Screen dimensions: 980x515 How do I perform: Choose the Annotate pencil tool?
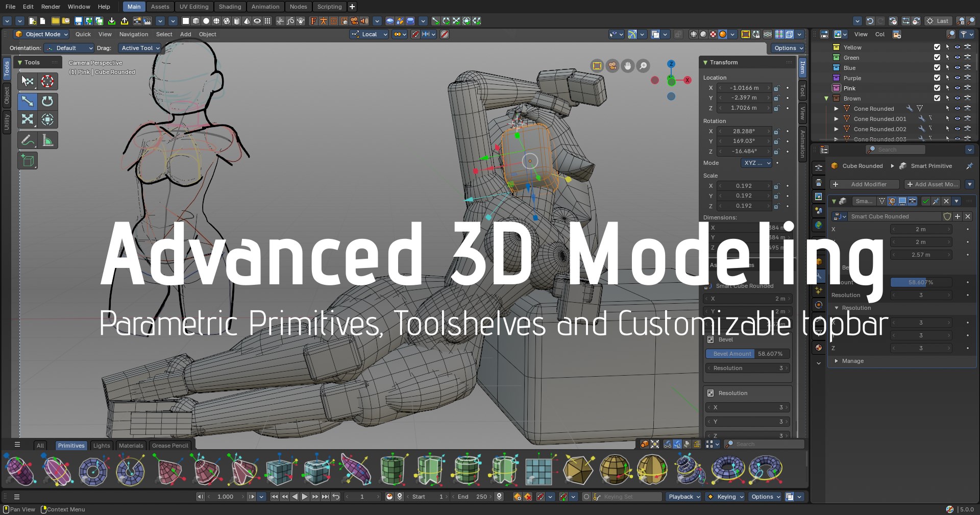[x=28, y=140]
